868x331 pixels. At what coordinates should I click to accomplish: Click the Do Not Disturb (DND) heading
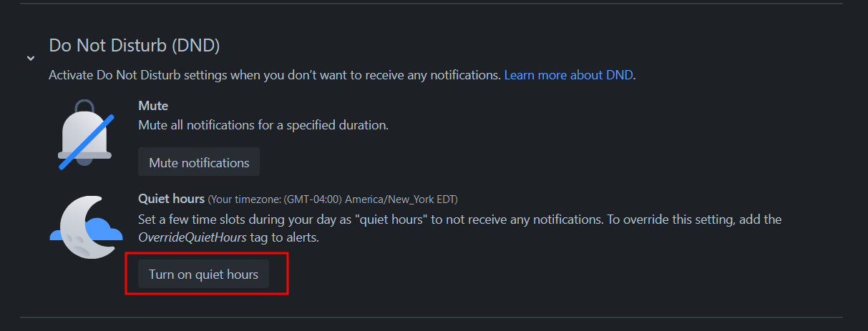click(134, 46)
